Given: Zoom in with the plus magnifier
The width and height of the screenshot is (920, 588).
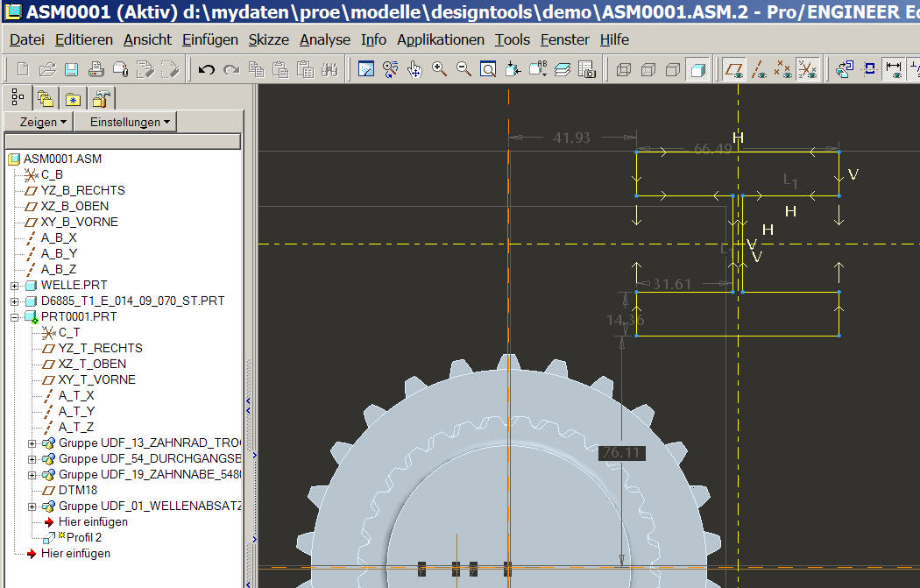Looking at the screenshot, I should click(x=439, y=70).
